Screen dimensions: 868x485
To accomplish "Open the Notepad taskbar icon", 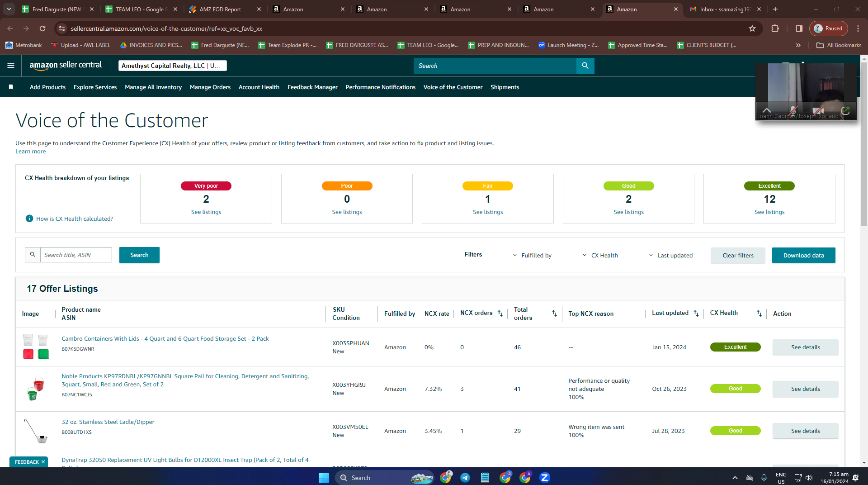I will pyautogui.click(x=485, y=478).
